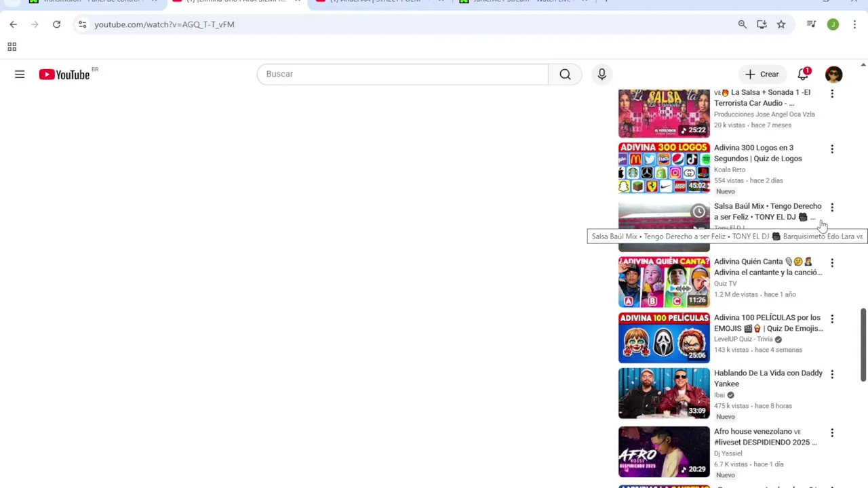
Task: Click '6.7 K vistas • hace 1 día' text
Action: [x=749, y=464]
